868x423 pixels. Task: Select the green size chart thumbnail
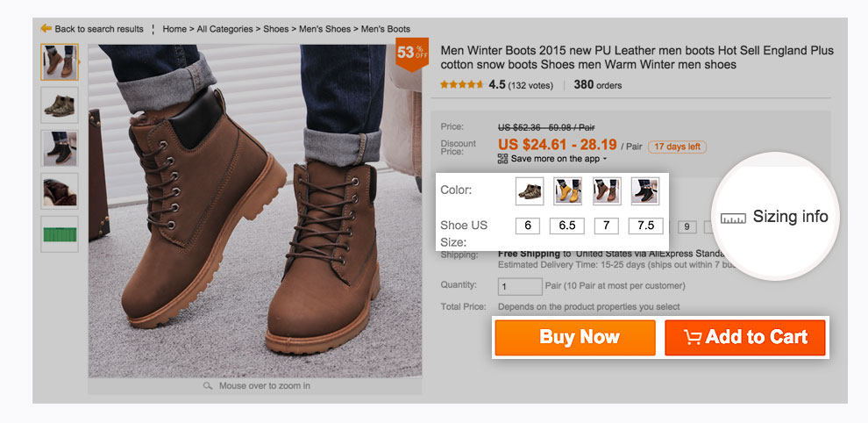60,234
